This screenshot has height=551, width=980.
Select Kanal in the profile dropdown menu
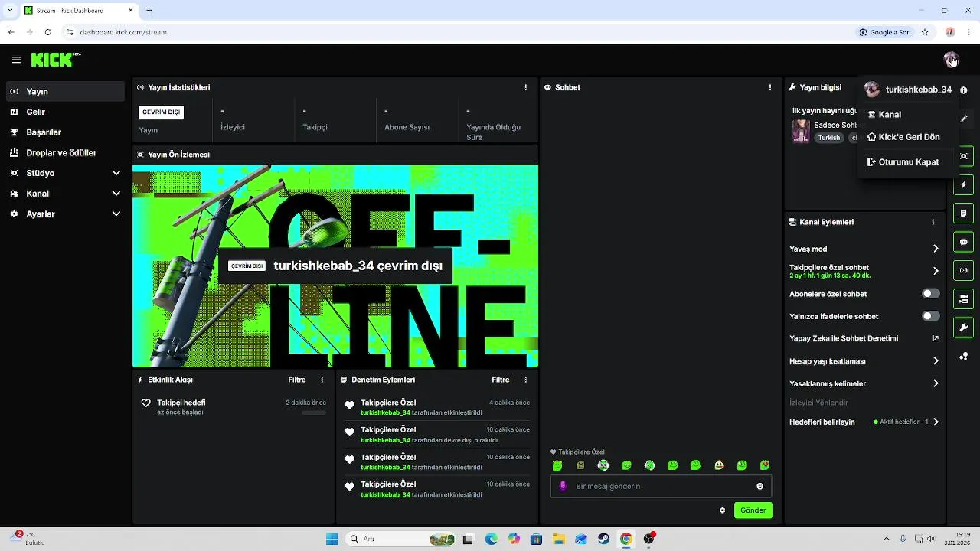(908, 115)
